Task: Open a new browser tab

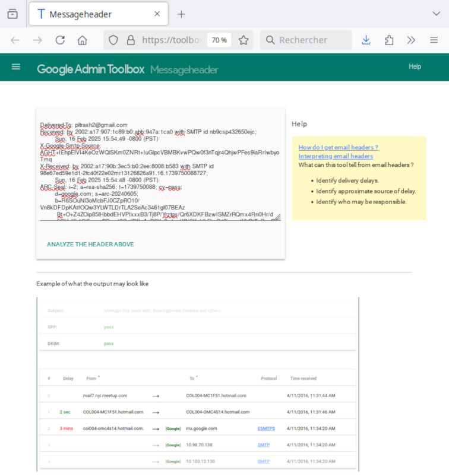Action: tap(181, 14)
